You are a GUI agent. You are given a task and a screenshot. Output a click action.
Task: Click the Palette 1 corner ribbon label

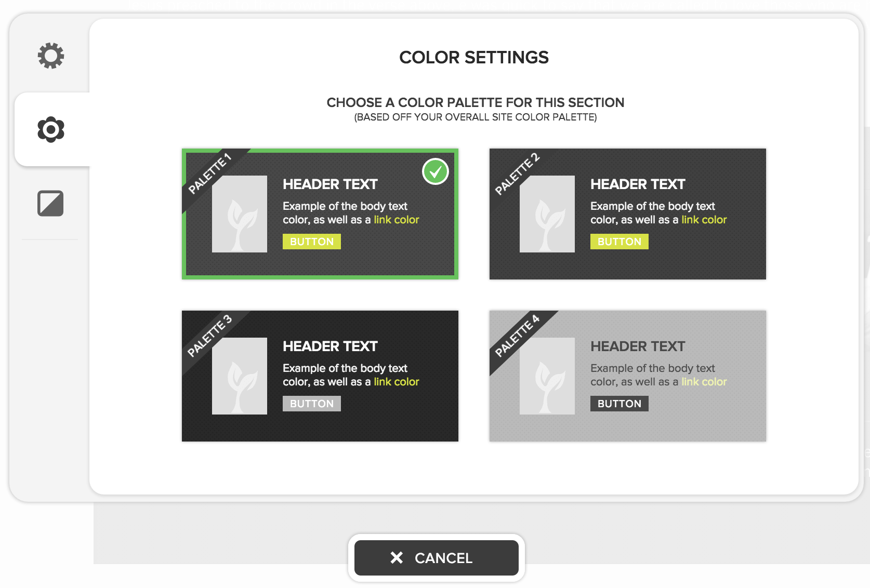click(x=209, y=174)
